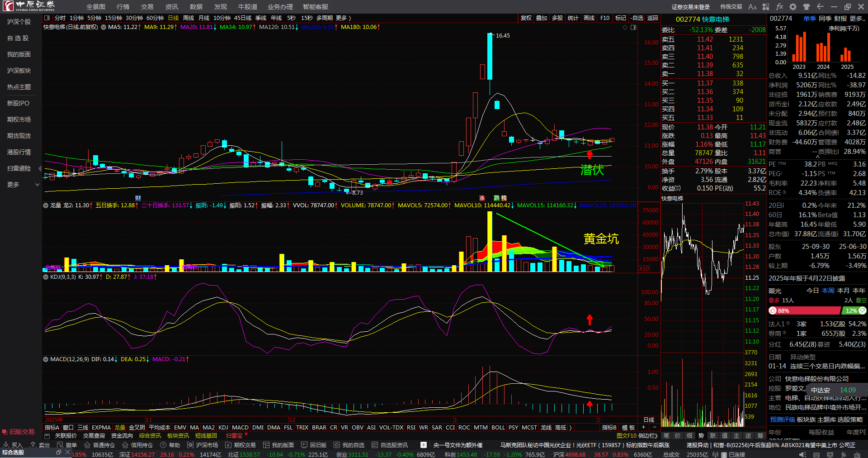Restore the 综合选股 floating panel

[x=59, y=452]
